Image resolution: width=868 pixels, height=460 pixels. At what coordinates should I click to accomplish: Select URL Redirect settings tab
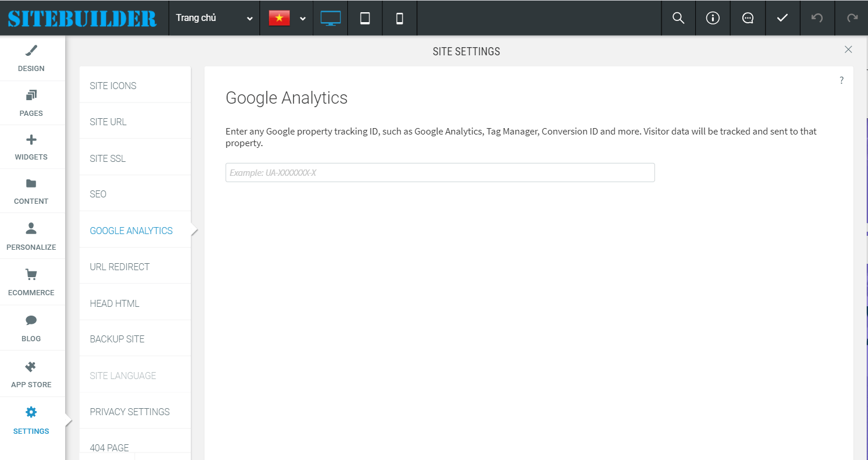tap(135, 267)
